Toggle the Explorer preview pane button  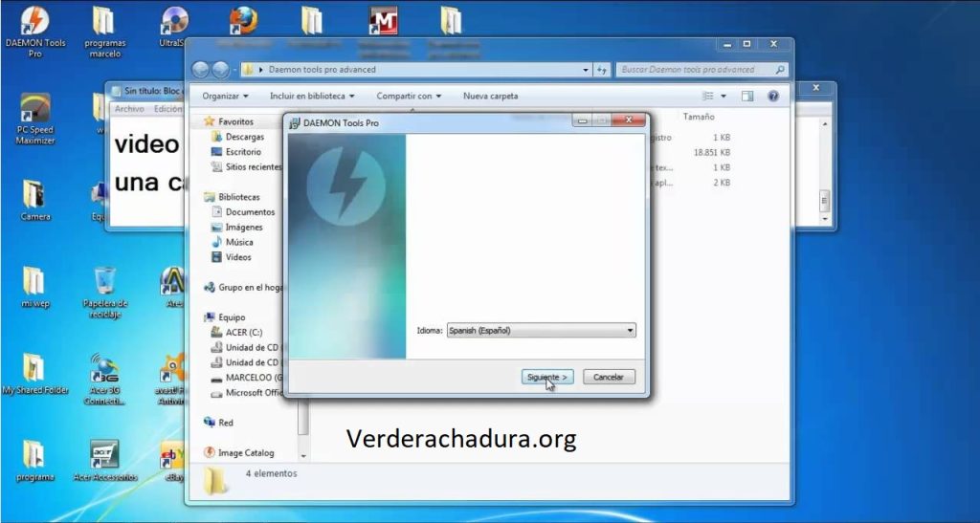(x=747, y=97)
